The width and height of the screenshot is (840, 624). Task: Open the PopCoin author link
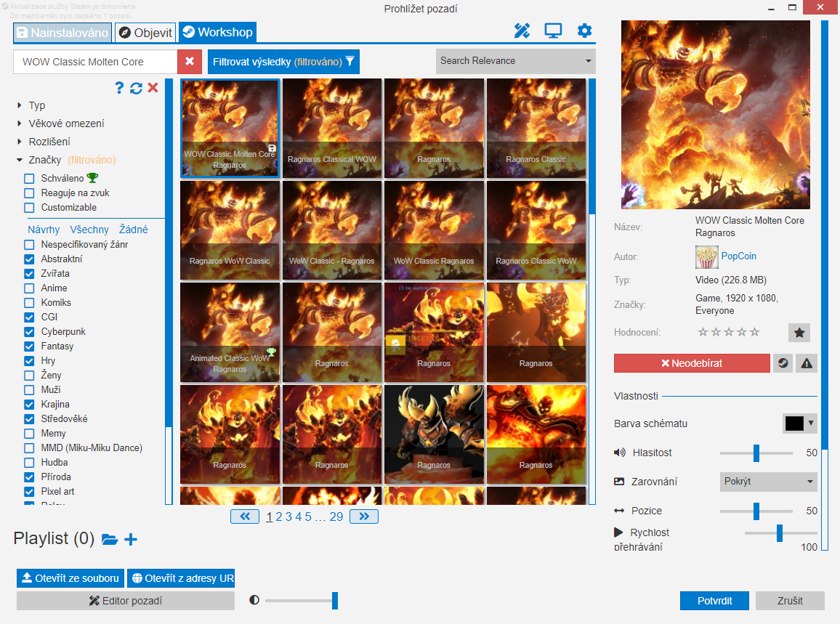(x=739, y=256)
